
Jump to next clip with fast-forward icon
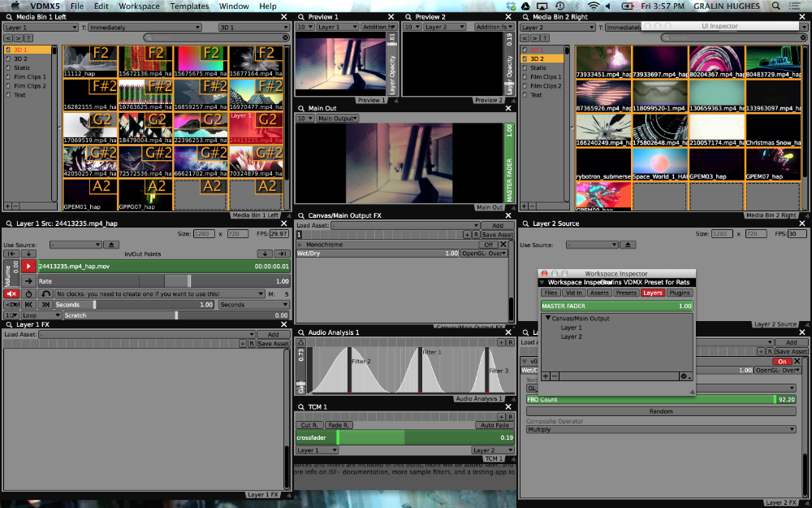(x=46, y=305)
